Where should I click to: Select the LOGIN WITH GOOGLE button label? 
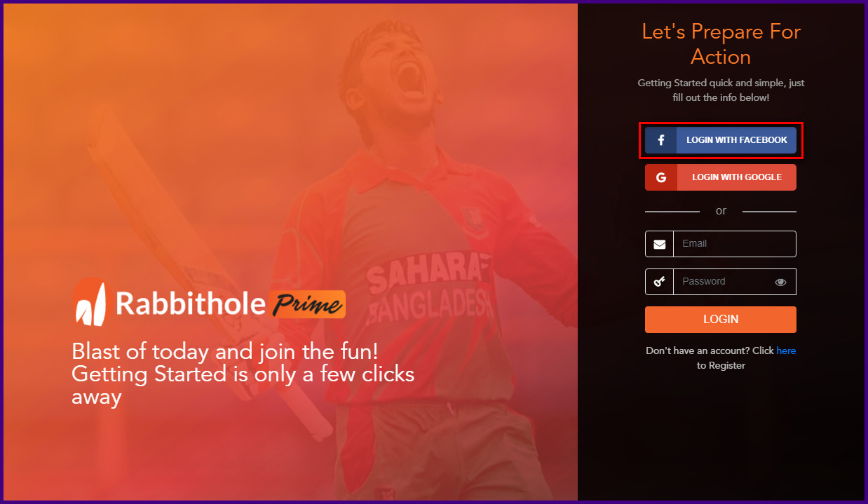click(737, 177)
